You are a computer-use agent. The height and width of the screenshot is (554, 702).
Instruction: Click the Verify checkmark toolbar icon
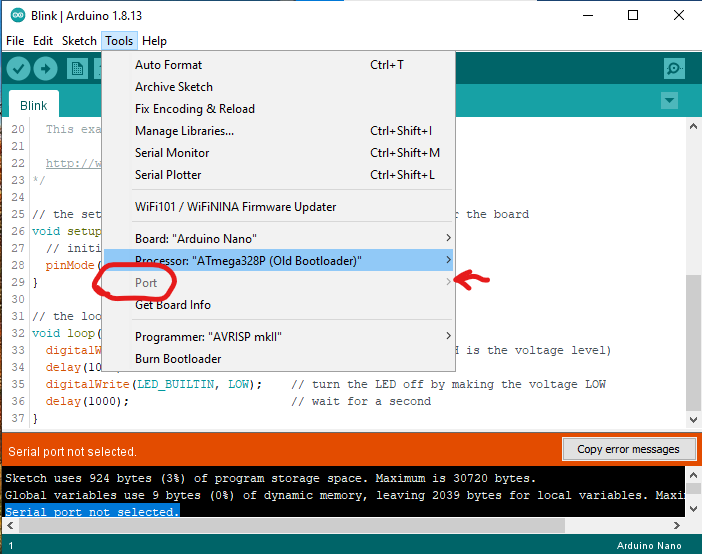click(18, 69)
